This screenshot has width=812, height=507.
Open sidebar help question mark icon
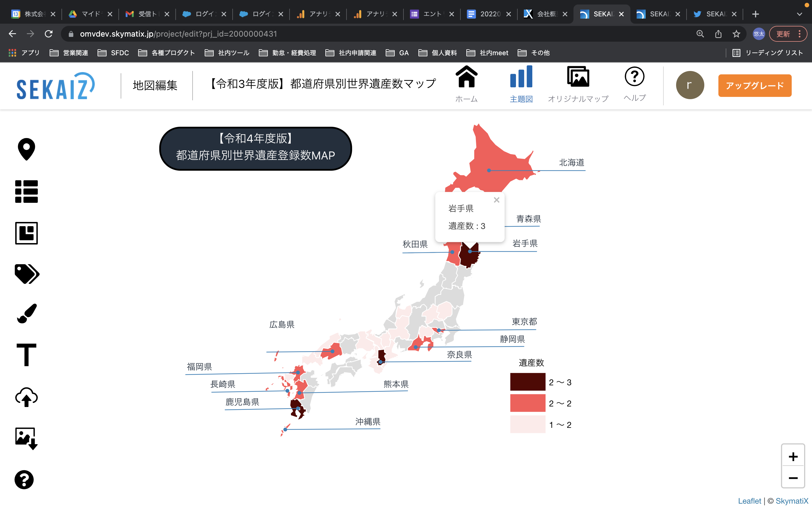(x=24, y=480)
